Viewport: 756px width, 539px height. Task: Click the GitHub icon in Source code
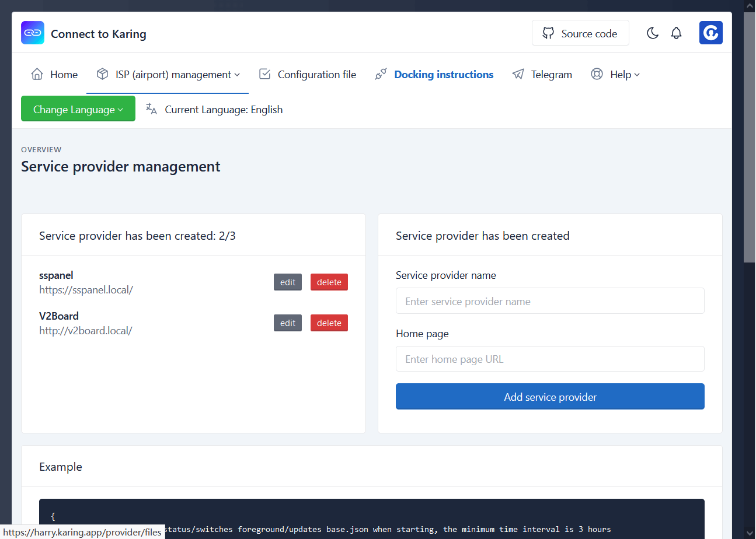tap(548, 33)
